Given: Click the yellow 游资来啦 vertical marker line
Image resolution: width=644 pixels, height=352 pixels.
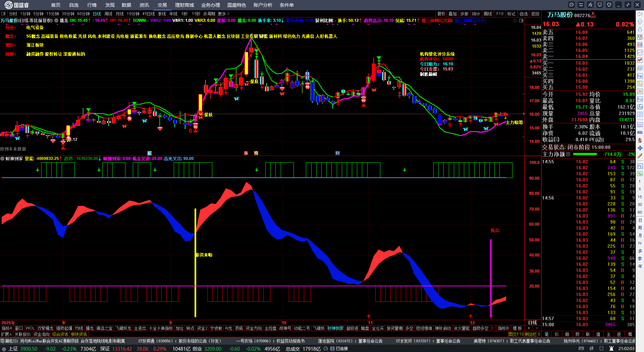Looking at the screenshot, I should [x=195, y=262].
